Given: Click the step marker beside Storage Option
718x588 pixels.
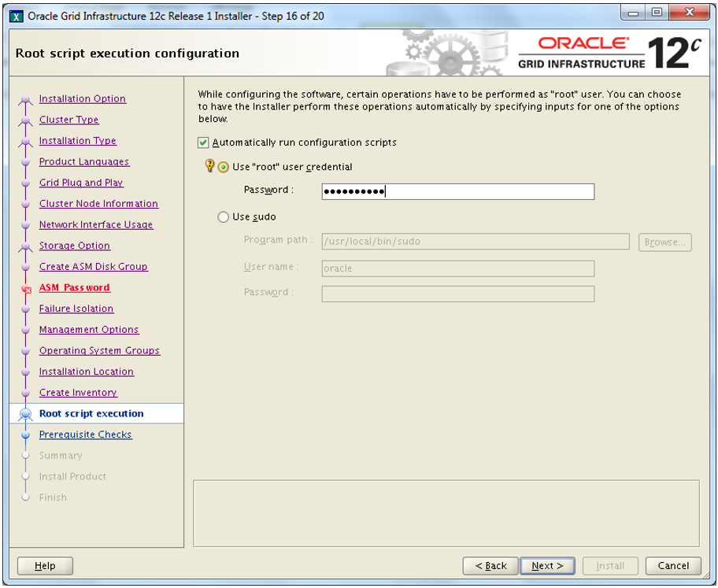Looking at the screenshot, I should (x=26, y=247).
